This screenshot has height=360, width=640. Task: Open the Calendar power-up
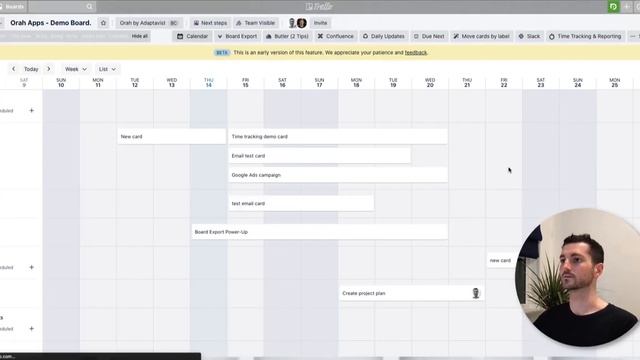[192, 36]
